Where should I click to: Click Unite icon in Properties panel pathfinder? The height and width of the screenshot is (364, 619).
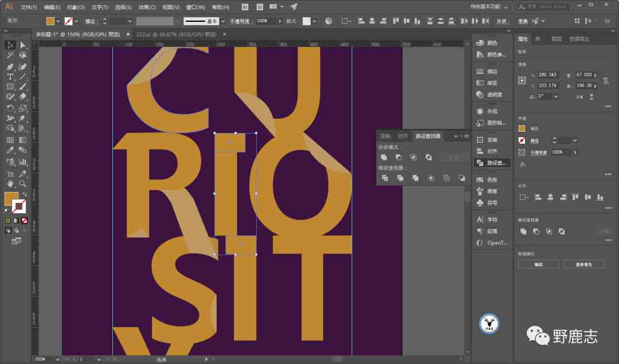523,232
